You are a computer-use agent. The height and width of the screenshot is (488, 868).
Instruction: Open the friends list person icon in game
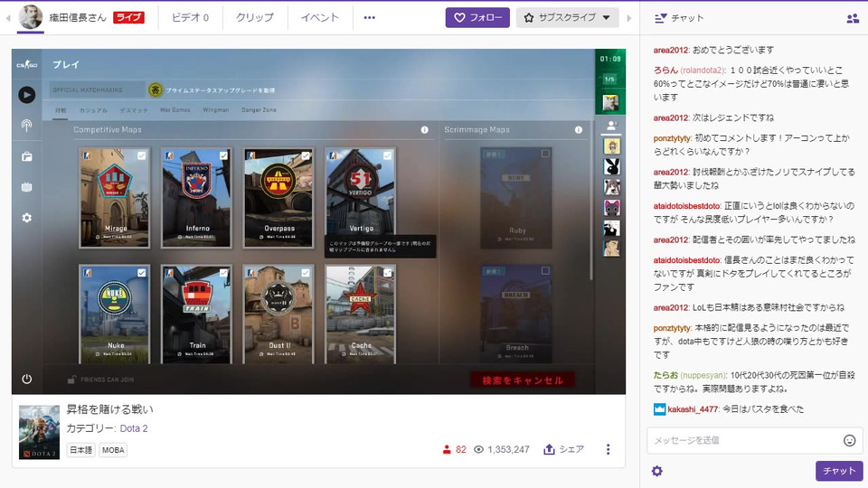tap(611, 127)
